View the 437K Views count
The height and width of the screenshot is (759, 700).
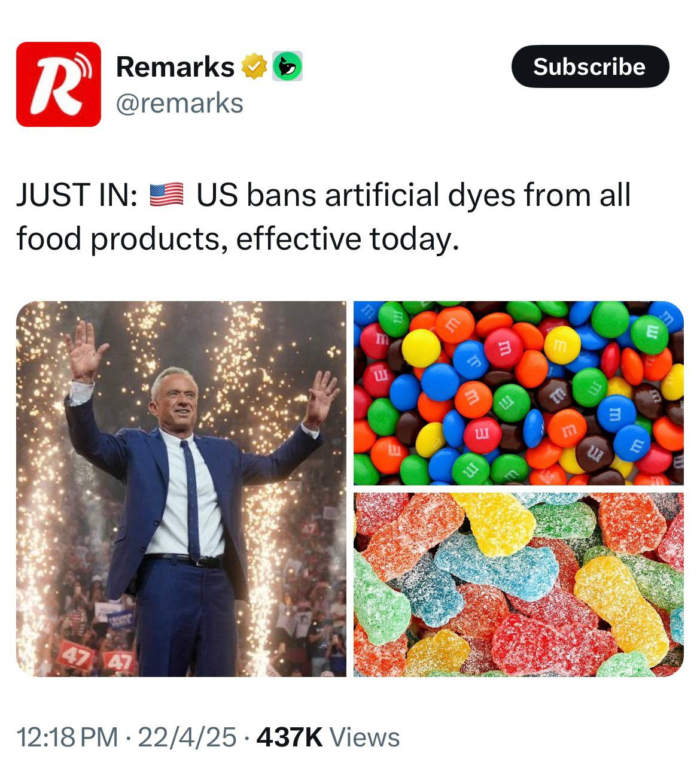[328, 737]
